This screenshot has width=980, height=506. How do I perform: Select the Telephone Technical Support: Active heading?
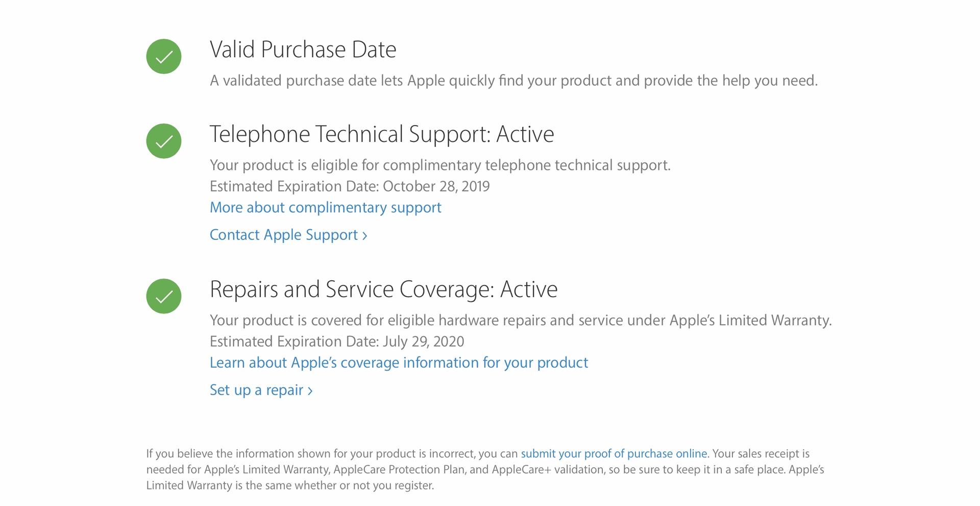(382, 134)
